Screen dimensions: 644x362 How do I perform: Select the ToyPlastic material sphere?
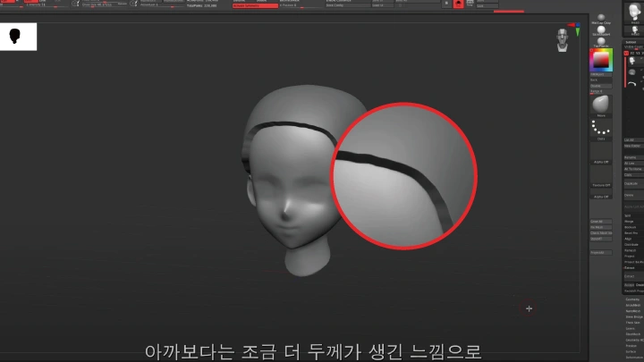click(601, 41)
